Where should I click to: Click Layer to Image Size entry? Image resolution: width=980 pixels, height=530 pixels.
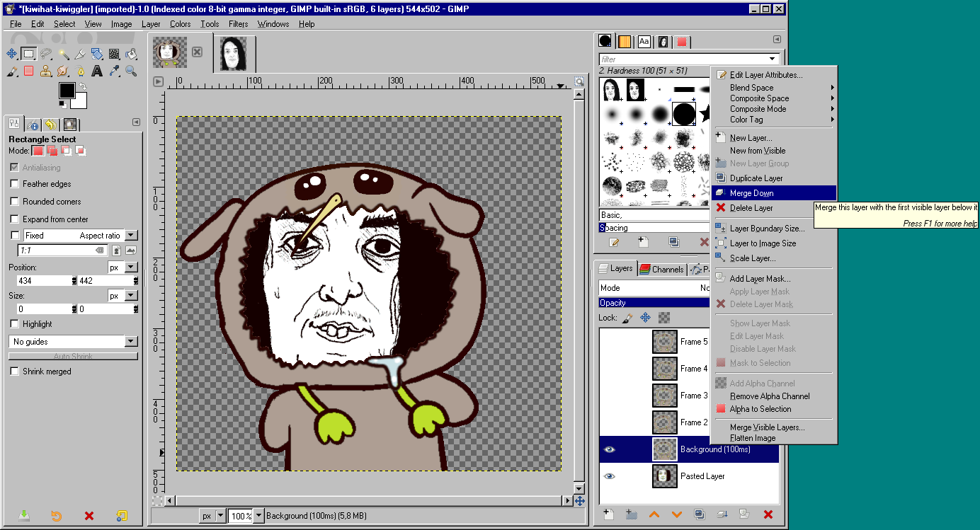point(774,243)
